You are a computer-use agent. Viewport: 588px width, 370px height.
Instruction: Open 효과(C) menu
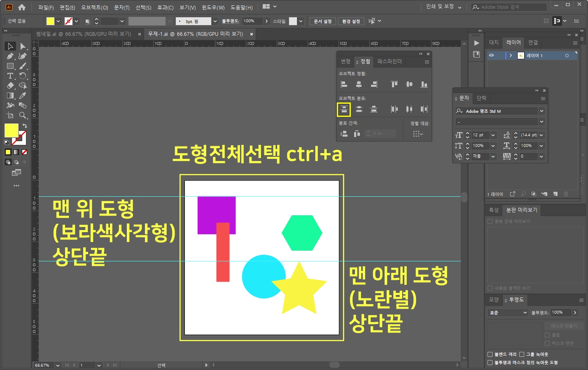pyautogui.click(x=165, y=7)
